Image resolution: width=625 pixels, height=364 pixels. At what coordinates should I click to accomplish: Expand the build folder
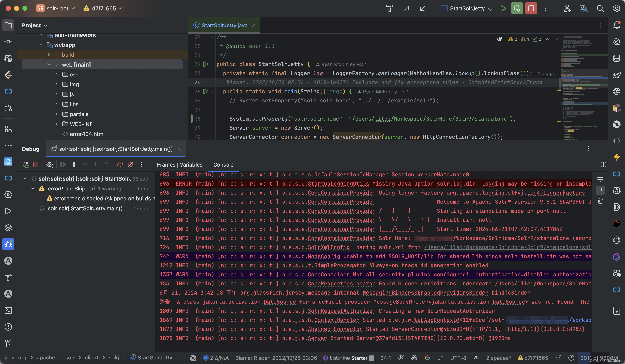tap(49, 55)
